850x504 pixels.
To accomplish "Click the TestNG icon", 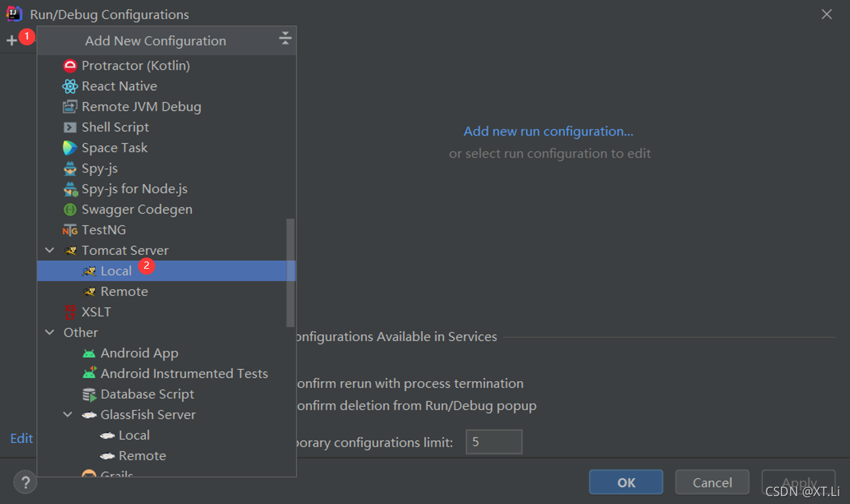I will 70,230.
